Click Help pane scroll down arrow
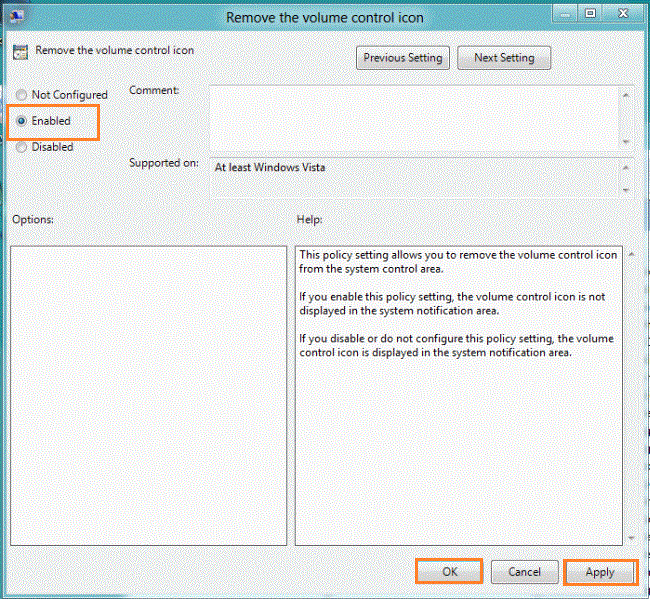 coord(631,538)
